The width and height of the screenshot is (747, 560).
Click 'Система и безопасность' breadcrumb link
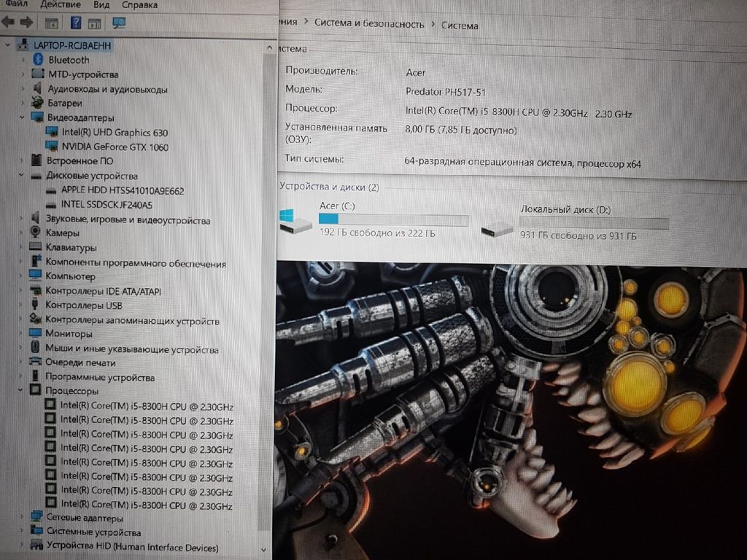click(368, 24)
